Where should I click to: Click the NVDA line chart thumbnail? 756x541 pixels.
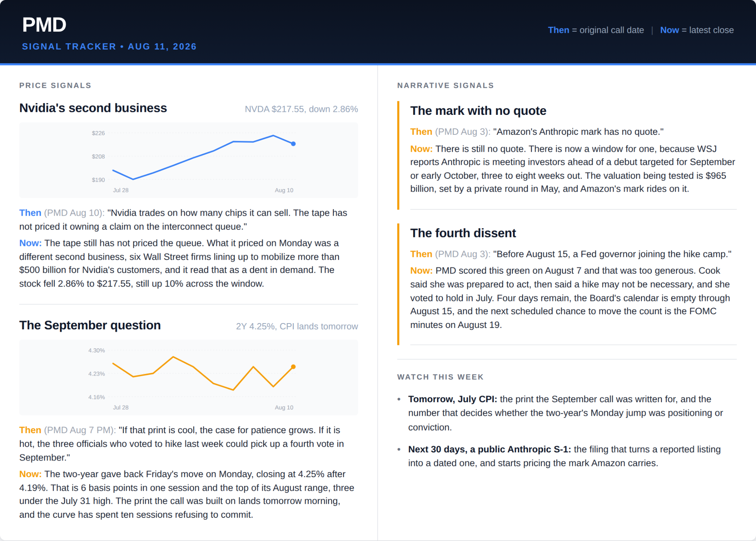pos(189,160)
